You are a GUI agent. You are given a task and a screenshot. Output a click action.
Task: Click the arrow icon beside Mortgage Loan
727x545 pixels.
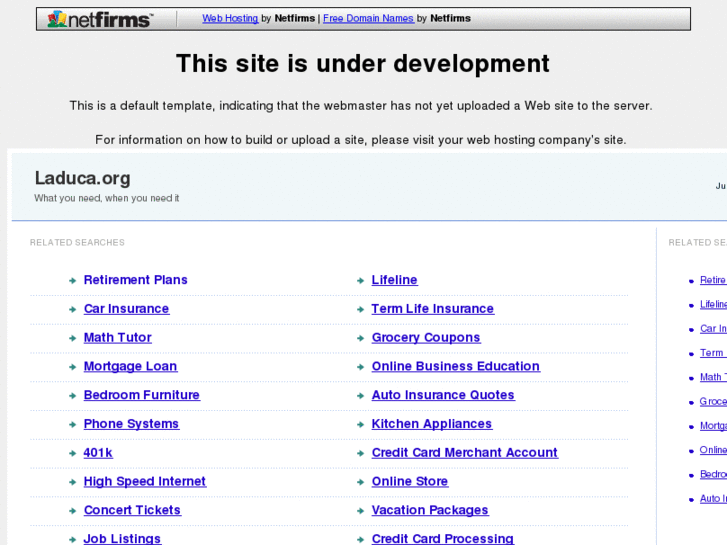click(x=72, y=367)
